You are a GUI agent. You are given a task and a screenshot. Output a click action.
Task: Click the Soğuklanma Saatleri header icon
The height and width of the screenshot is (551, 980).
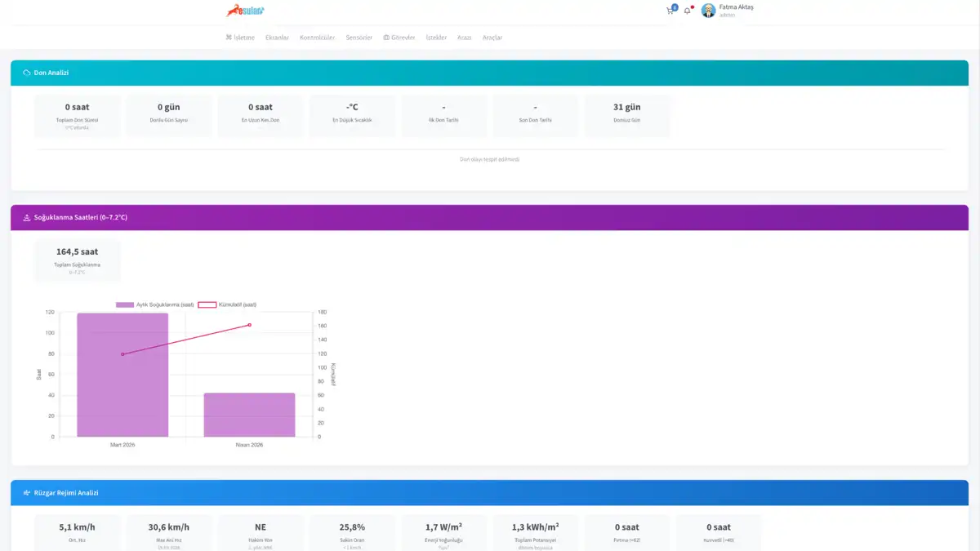(27, 217)
